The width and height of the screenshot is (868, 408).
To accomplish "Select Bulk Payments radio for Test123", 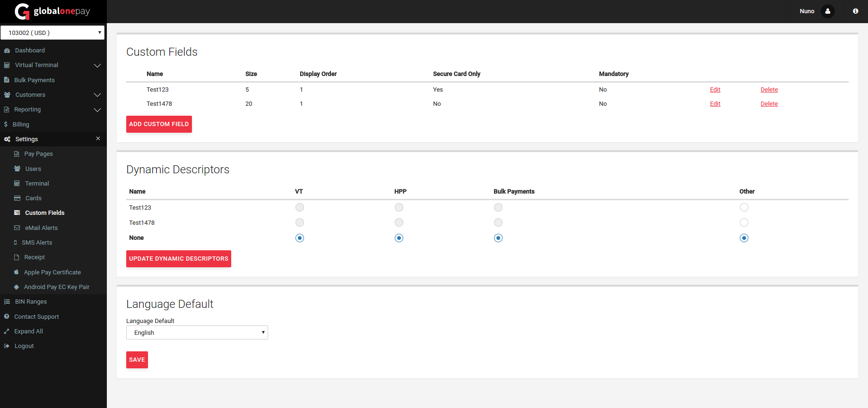I will pyautogui.click(x=498, y=207).
